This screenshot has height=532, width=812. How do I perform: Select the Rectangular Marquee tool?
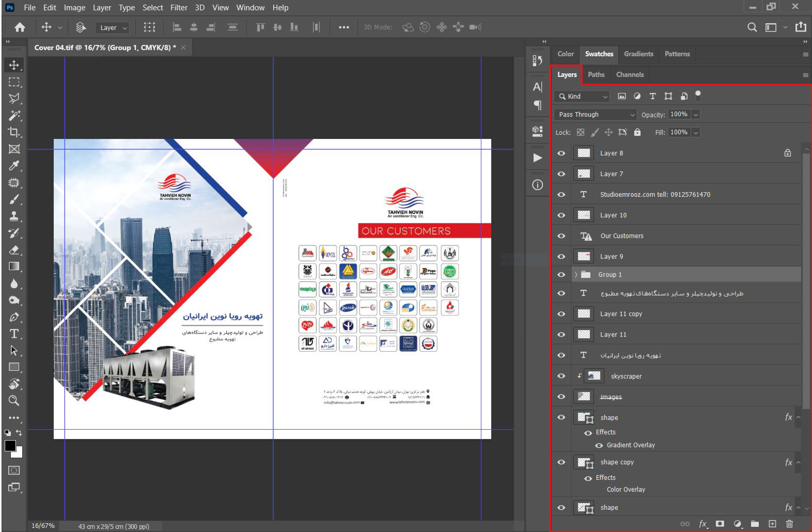click(14, 82)
